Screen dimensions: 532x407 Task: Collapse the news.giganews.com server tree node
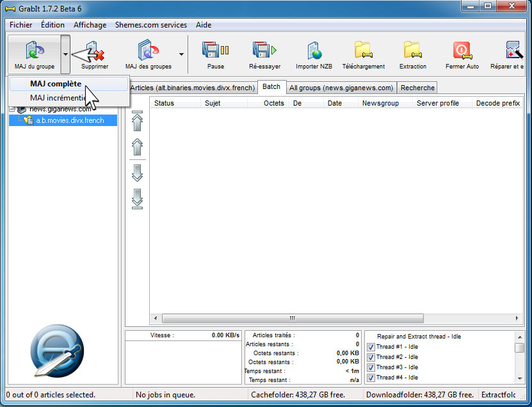click(x=12, y=109)
